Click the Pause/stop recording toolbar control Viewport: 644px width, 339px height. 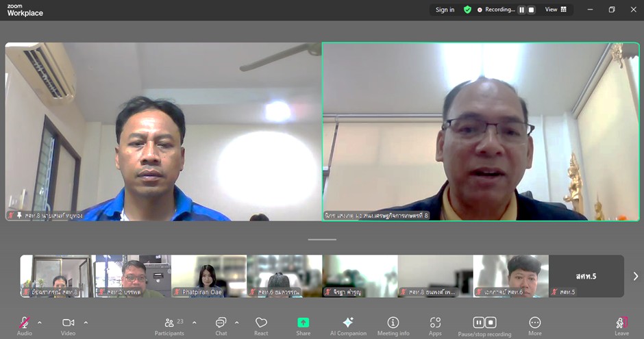[484, 323]
